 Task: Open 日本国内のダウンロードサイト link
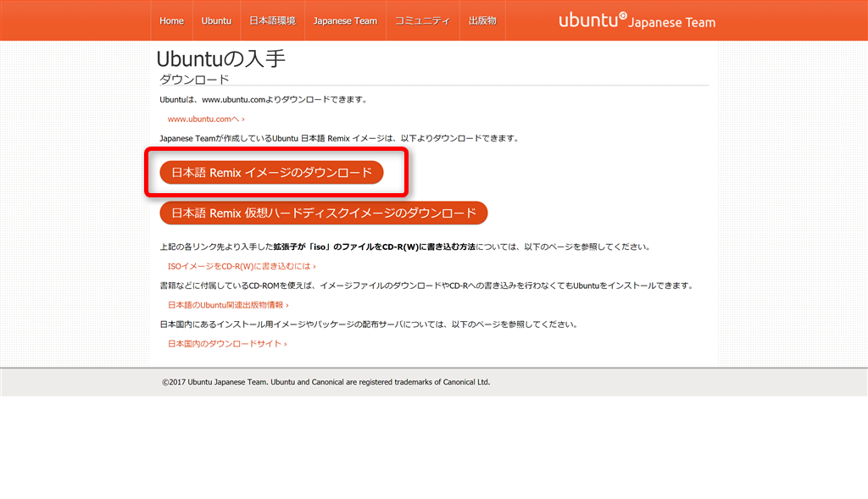pyautogui.click(x=227, y=344)
